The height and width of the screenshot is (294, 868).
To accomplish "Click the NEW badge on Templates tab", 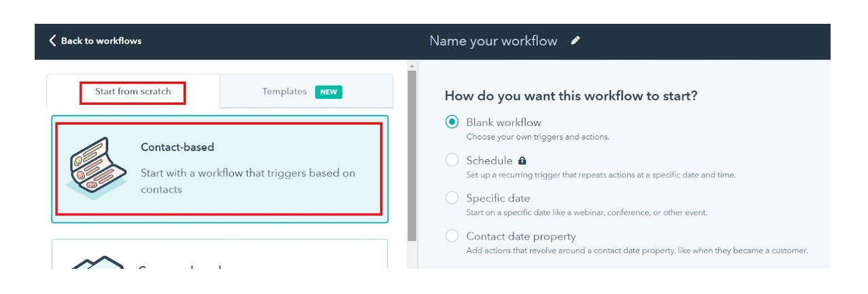I will point(329,92).
